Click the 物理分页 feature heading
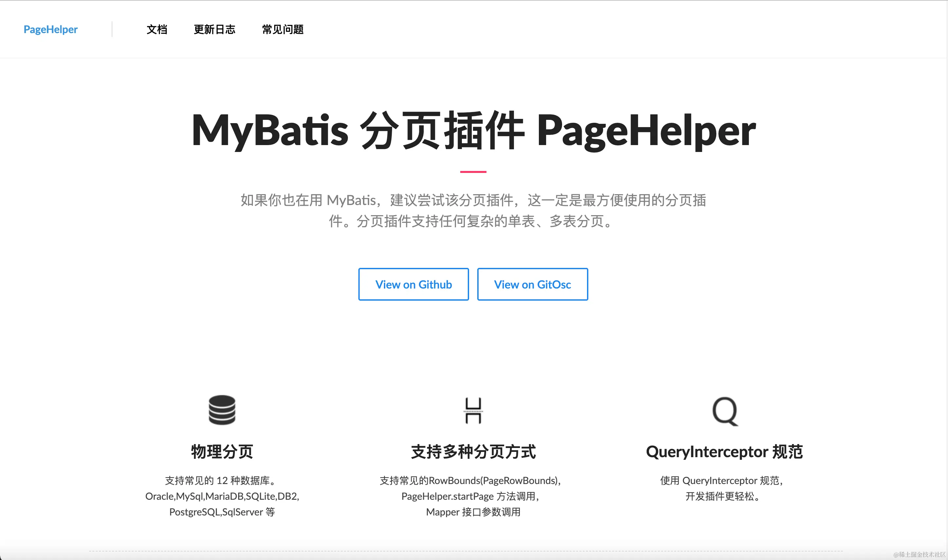Screen dimensions: 948x560 coord(222,451)
